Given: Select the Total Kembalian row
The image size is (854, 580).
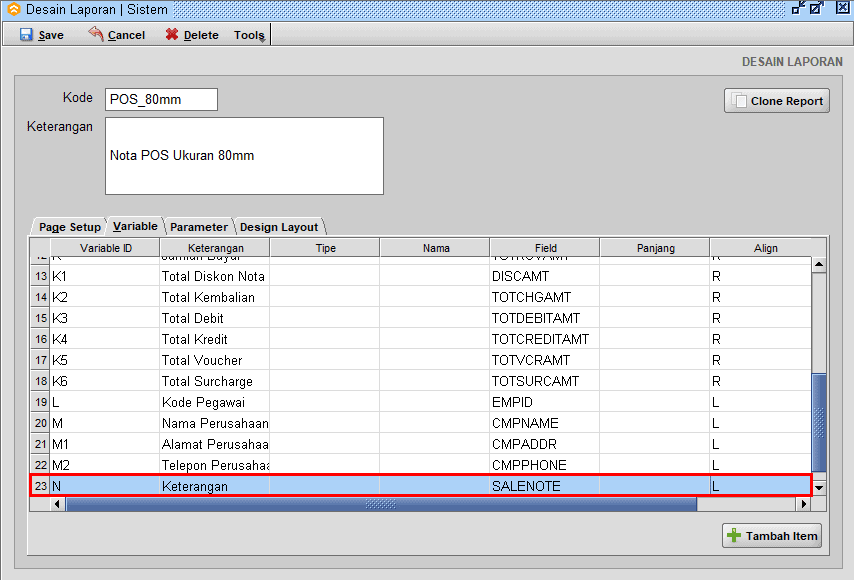Looking at the screenshot, I should (x=208, y=297).
